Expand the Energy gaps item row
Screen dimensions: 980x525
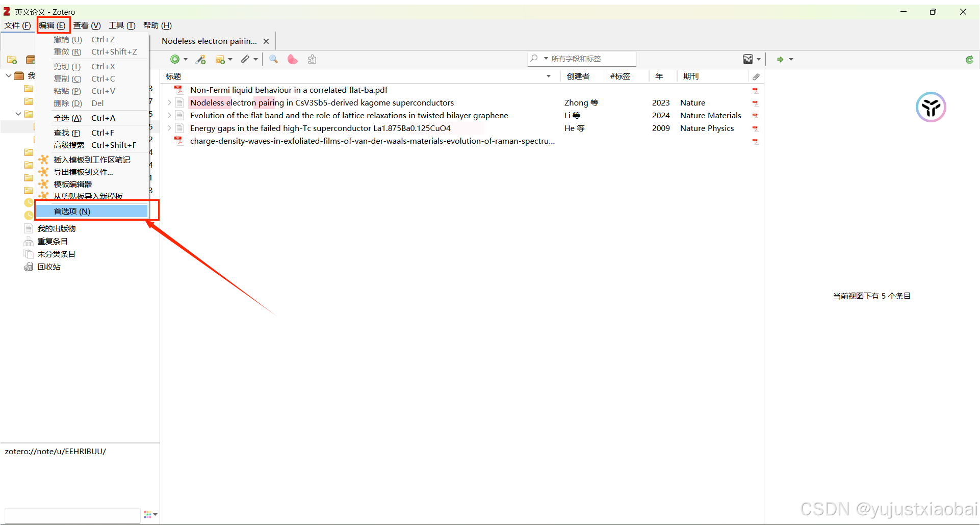coord(170,128)
